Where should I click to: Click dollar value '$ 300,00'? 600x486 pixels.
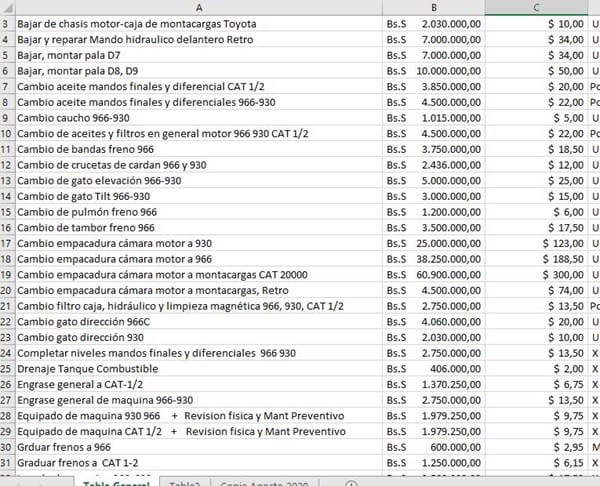tap(536, 275)
